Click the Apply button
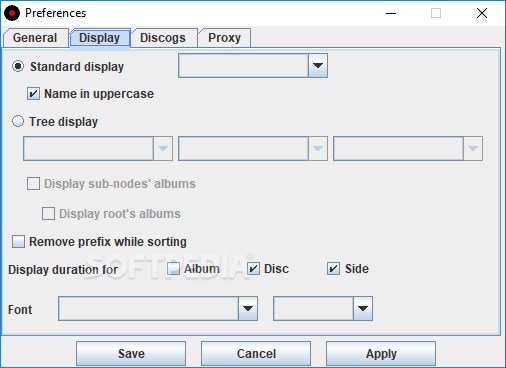The image size is (506, 368). (x=381, y=354)
